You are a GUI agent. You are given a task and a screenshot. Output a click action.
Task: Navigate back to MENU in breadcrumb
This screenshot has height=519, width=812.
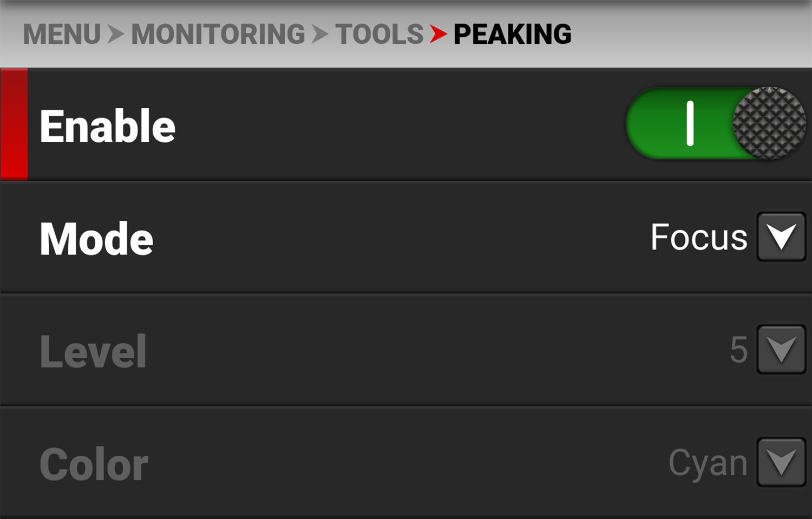point(62,34)
